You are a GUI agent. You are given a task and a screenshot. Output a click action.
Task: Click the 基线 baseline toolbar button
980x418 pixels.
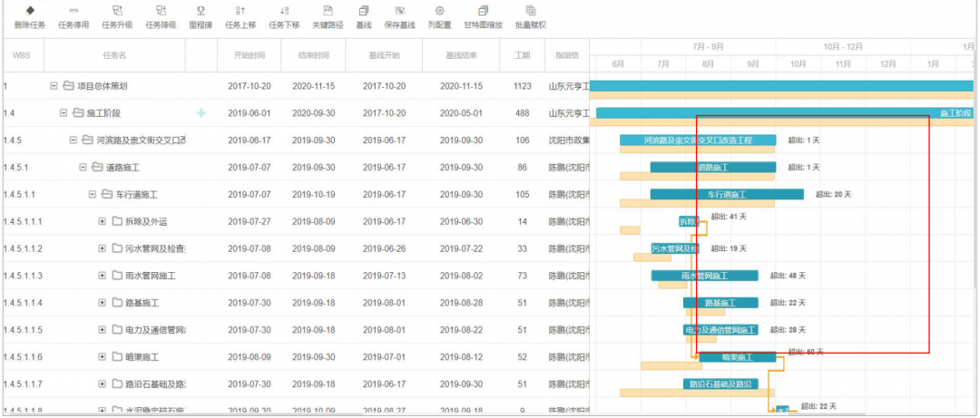pos(364,10)
